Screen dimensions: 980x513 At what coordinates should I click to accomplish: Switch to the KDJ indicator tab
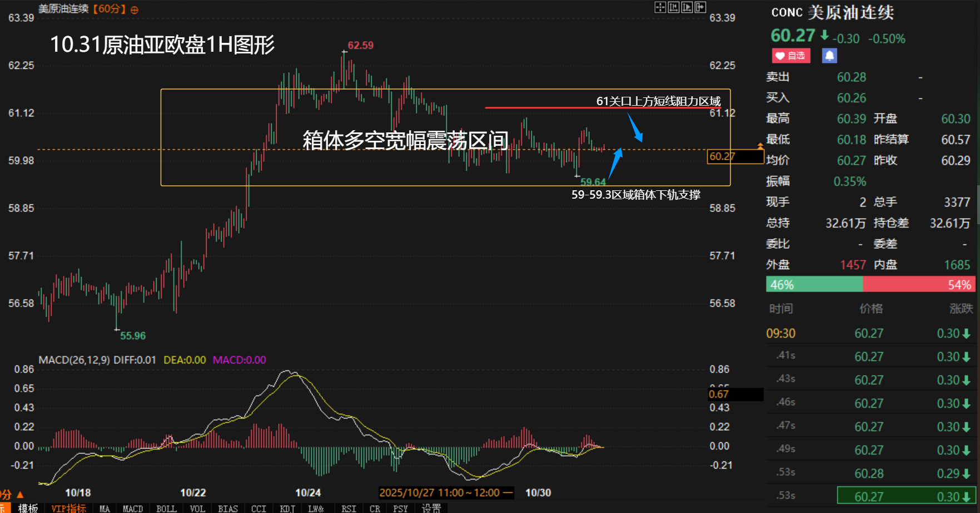(287, 509)
